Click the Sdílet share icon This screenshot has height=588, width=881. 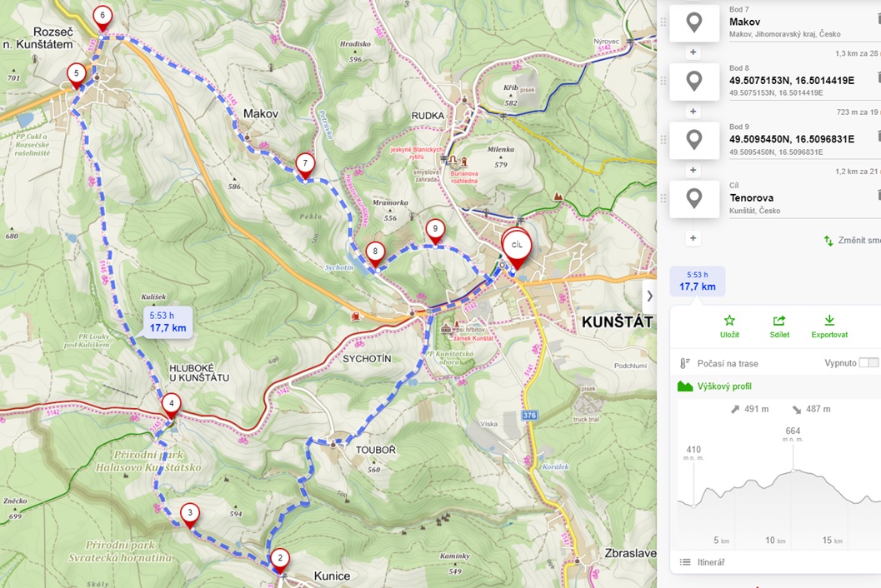pyautogui.click(x=779, y=321)
